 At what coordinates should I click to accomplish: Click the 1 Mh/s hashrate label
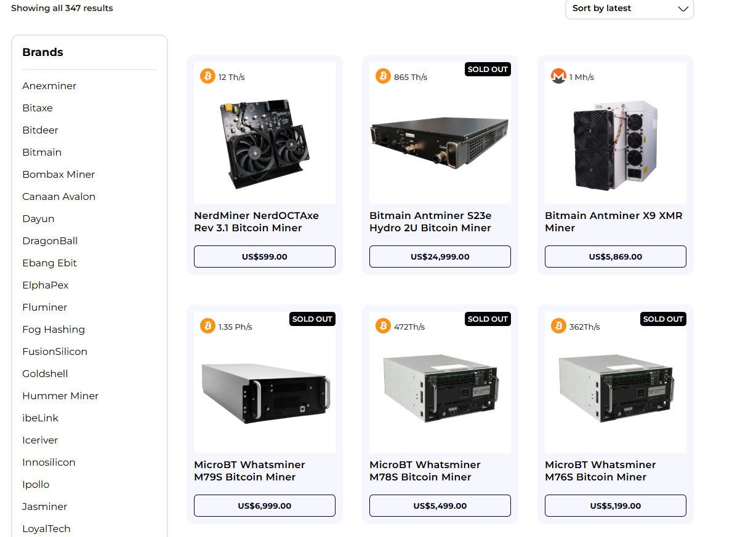582,77
